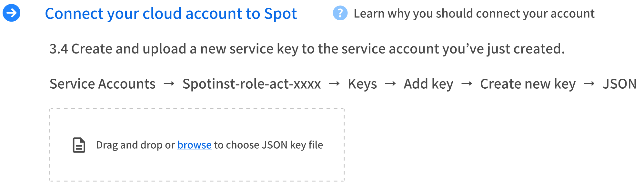
Task: Click the arrow between Keys and Add key
Action: click(x=390, y=84)
